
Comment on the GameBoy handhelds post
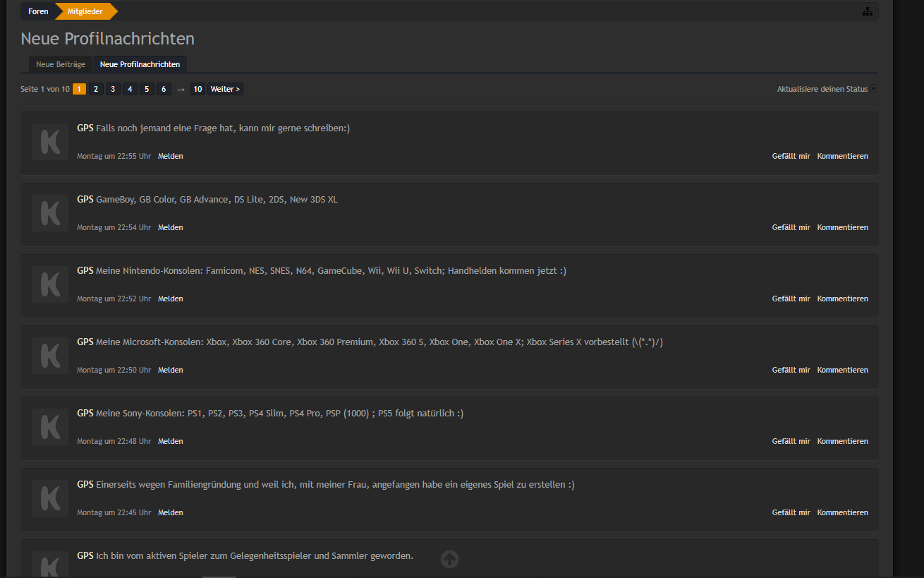842,227
